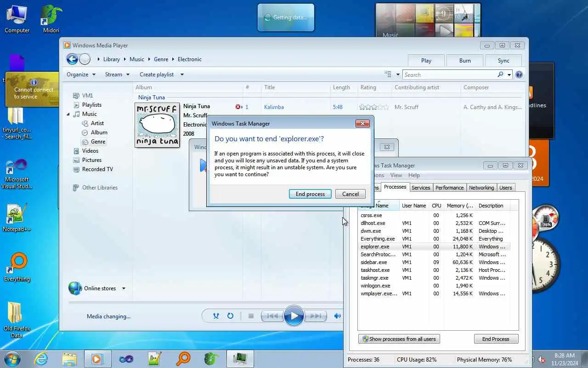Sort processes by Memory column
Viewport: 588px width, 368px height.
pyautogui.click(x=460, y=206)
